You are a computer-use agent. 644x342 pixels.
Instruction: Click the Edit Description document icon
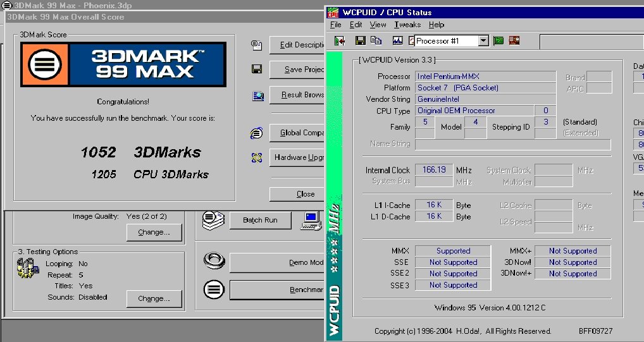257,45
